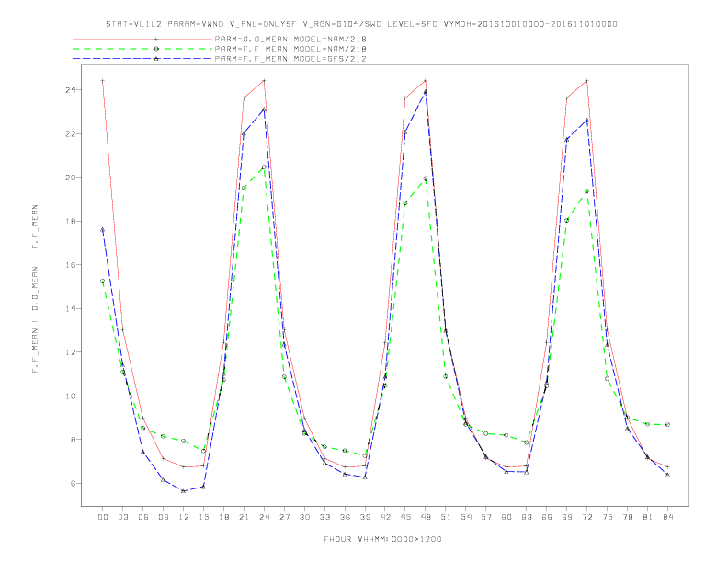Click x-axis tick label 45
This screenshot has height=563, width=728.
pyautogui.click(x=405, y=517)
